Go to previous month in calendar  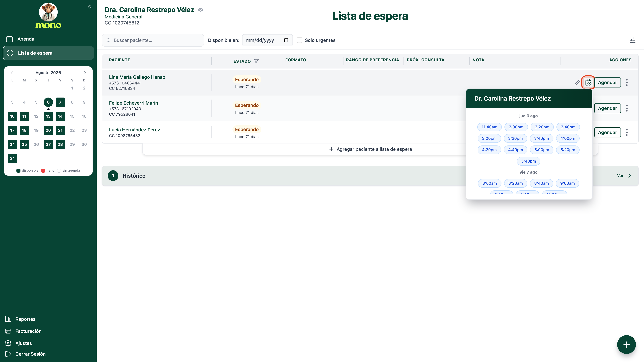click(12, 73)
